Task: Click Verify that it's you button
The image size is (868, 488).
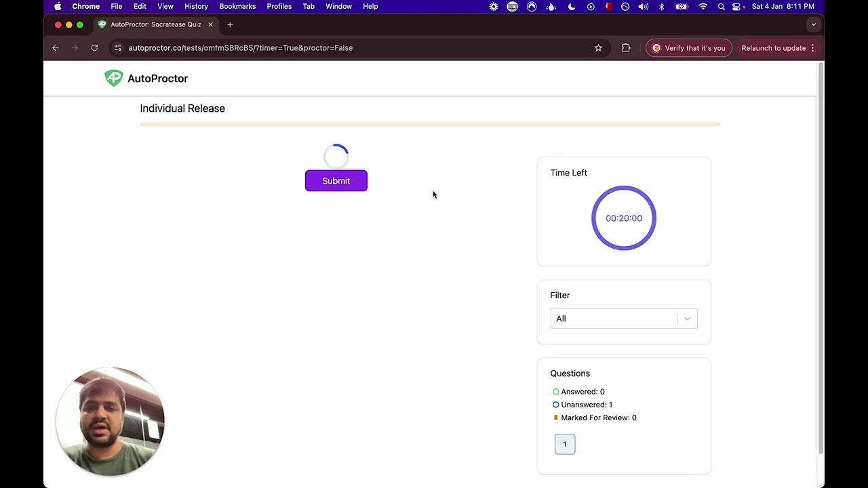Action: [x=688, y=48]
